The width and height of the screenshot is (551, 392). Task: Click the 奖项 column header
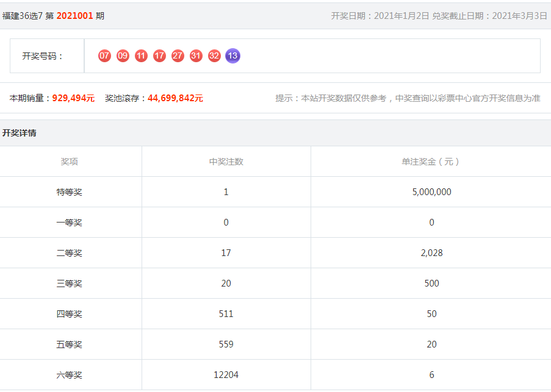coord(69,162)
